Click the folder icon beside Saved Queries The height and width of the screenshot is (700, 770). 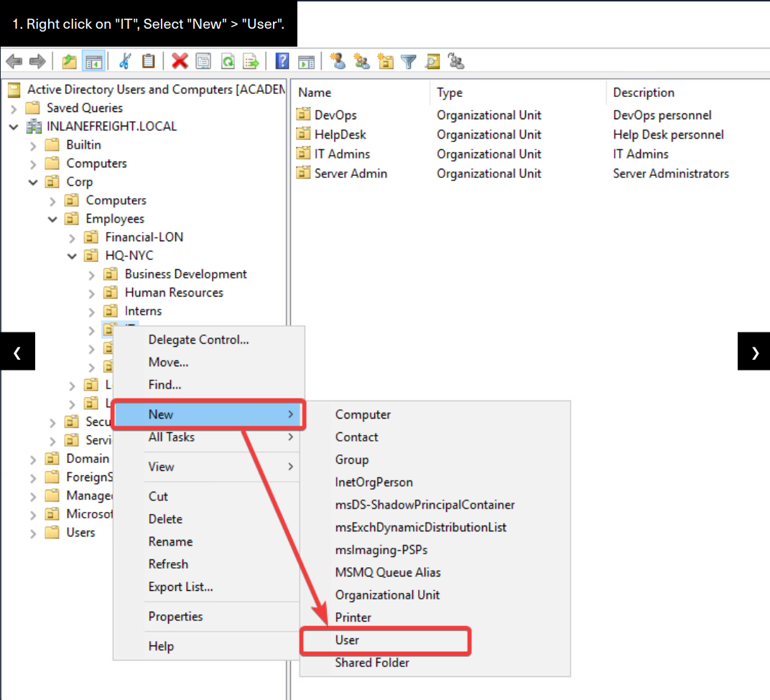(32, 108)
